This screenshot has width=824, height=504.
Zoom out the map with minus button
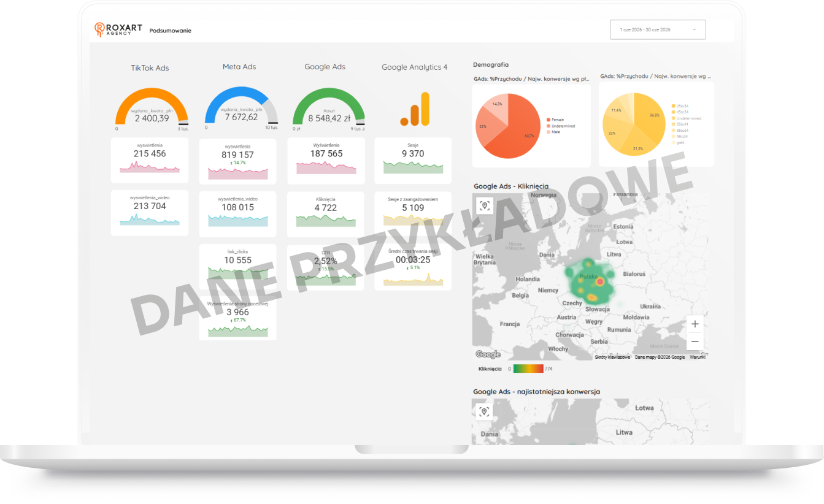click(695, 342)
